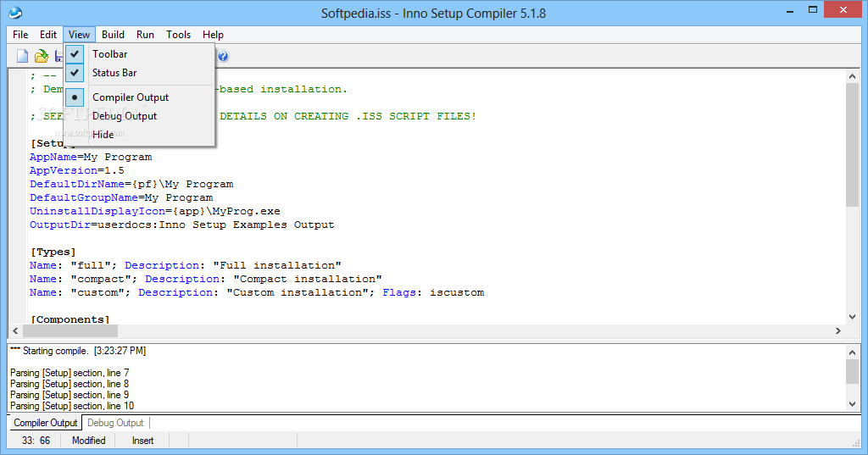The width and height of the screenshot is (868, 455).
Task: Click the 'OutputDir=userdocs:Inno Setup Examples Output' line
Action: 182,225
